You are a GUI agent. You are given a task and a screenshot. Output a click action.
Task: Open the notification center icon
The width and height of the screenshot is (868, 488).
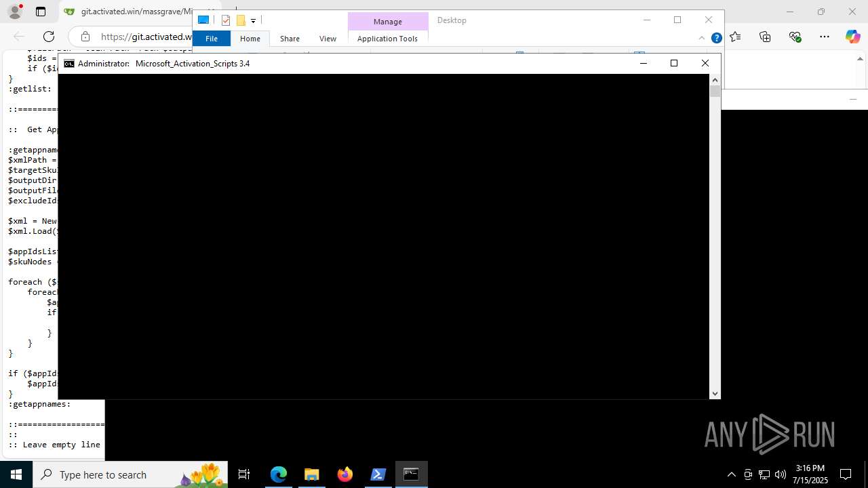click(x=846, y=474)
